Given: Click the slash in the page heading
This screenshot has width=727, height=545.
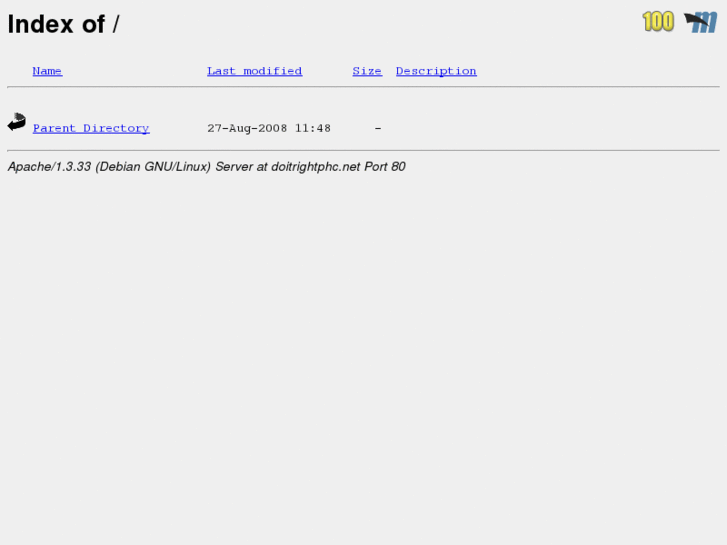Looking at the screenshot, I should coord(115,24).
